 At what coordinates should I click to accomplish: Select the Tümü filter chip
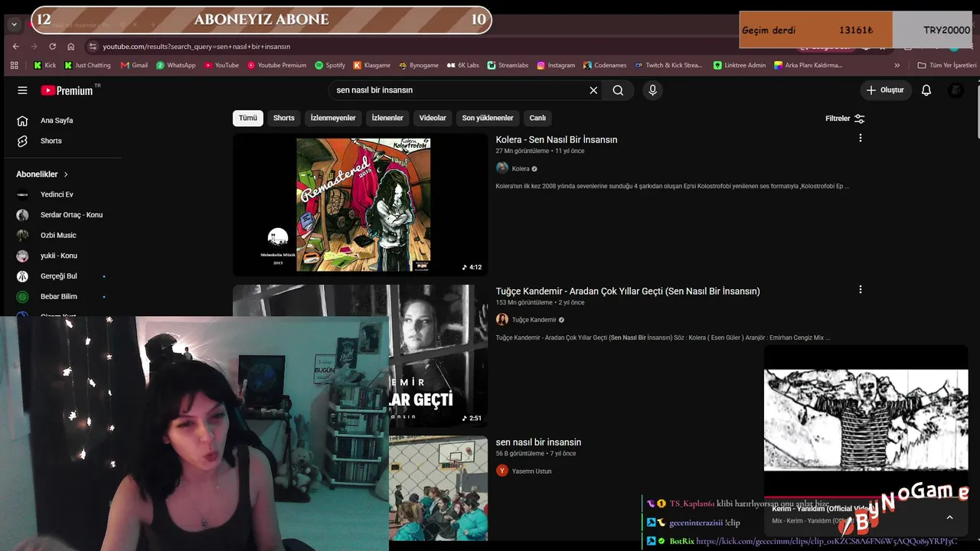tap(248, 118)
